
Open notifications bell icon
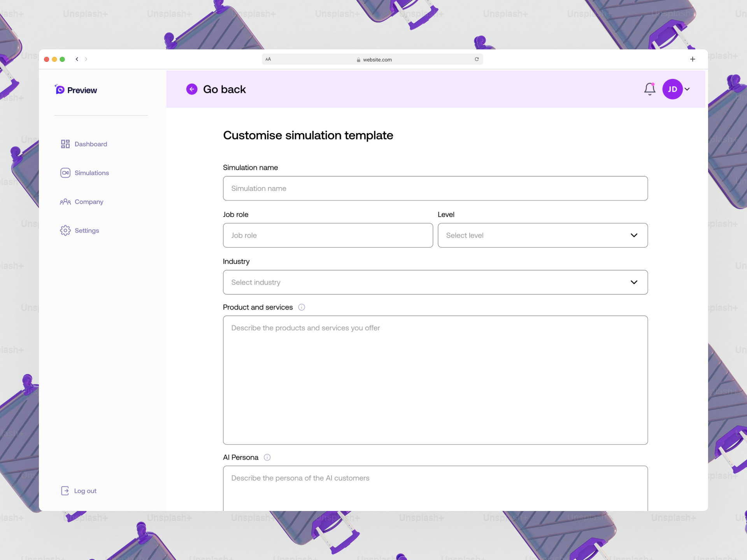[649, 89]
